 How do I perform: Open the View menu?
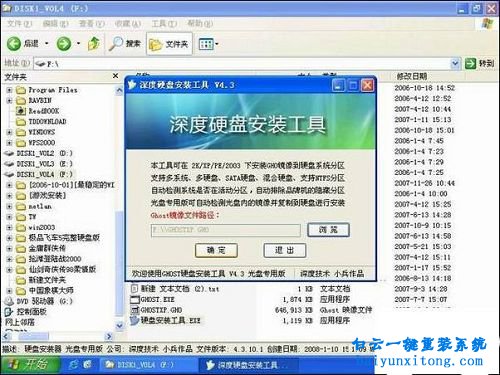91,23
